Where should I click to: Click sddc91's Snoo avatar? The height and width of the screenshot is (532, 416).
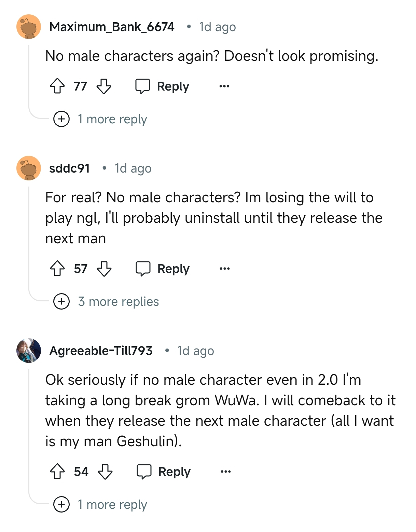click(x=29, y=168)
